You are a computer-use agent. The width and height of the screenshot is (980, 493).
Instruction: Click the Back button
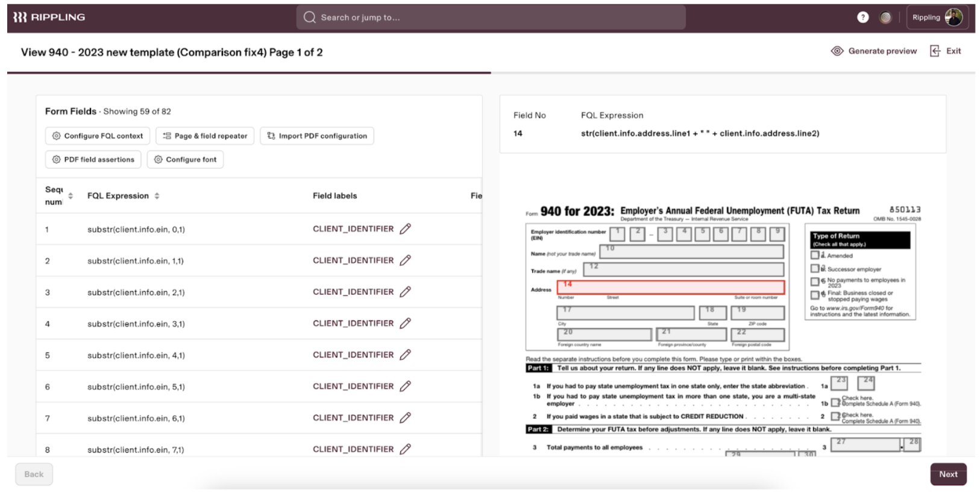click(34, 474)
